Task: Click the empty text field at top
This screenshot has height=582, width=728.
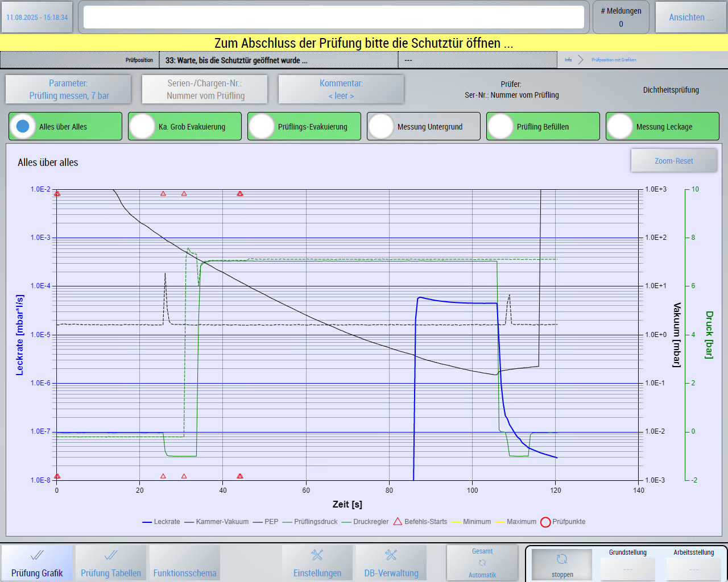Action: click(x=334, y=18)
